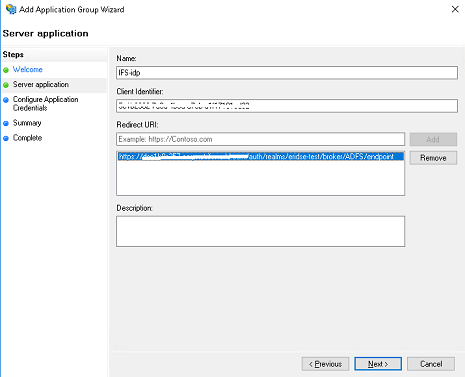This screenshot has height=377, width=465.
Task: Click into the Name text field
Action: point(287,73)
